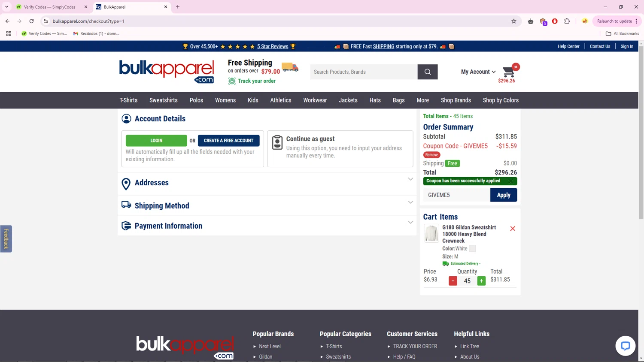This screenshot has height=362, width=644.
Task: Click the search magnifier button
Action: 428,72
